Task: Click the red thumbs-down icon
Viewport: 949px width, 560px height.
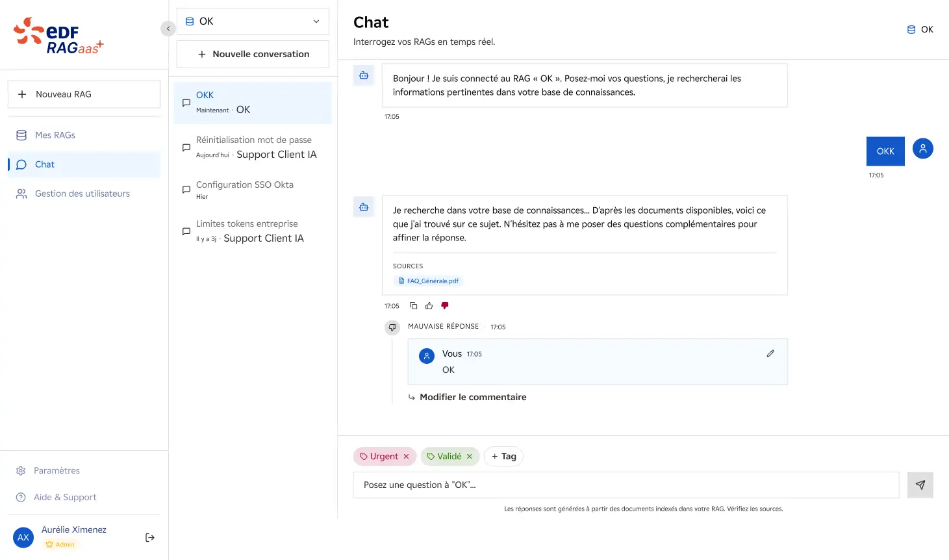Action: coord(445,306)
